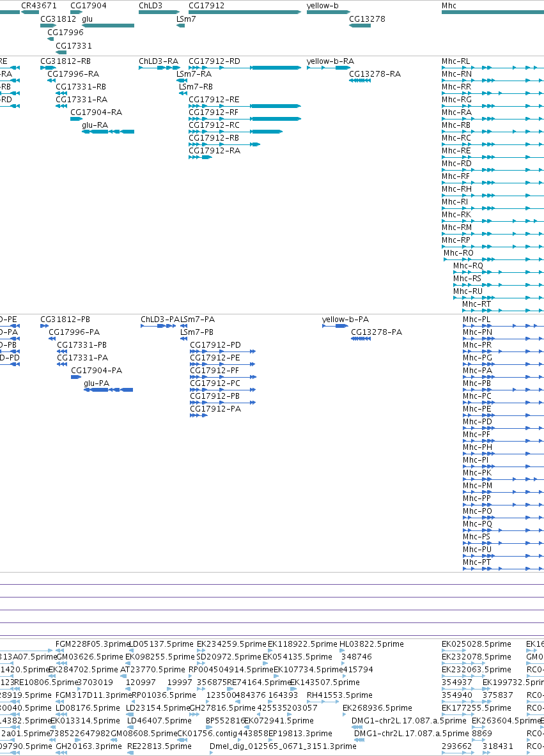Select transcript CG17912-RB label
The image size is (544, 756).
coord(214,138)
